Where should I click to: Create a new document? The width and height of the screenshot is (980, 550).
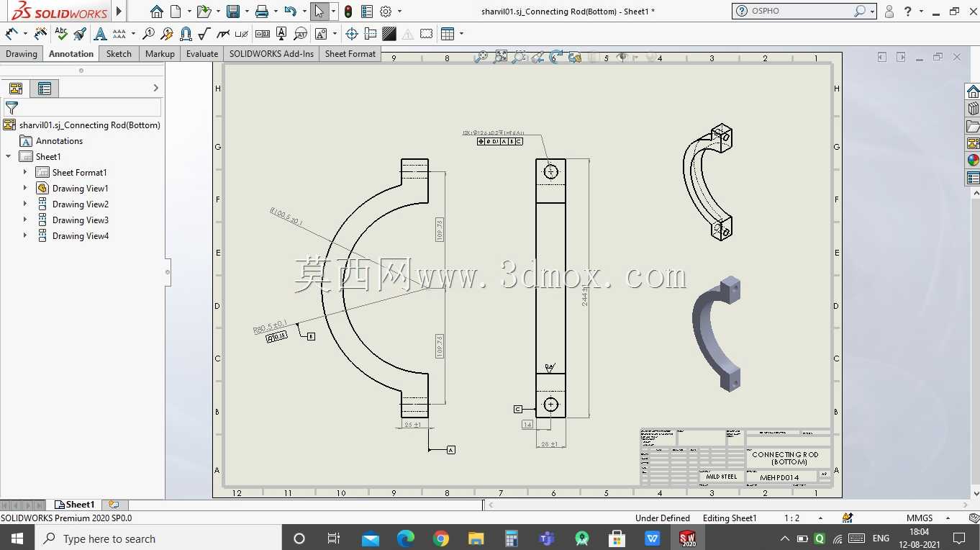tap(176, 12)
